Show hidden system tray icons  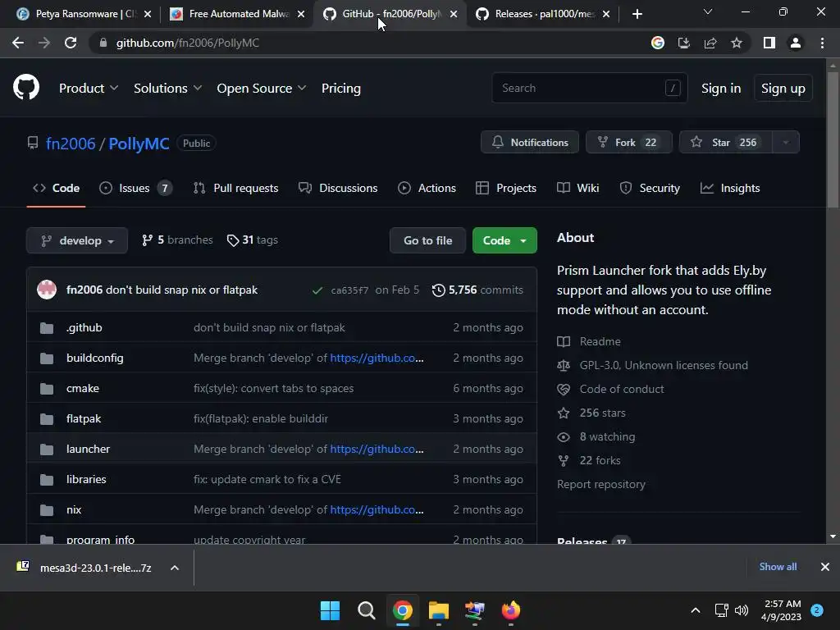coord(696,610)
